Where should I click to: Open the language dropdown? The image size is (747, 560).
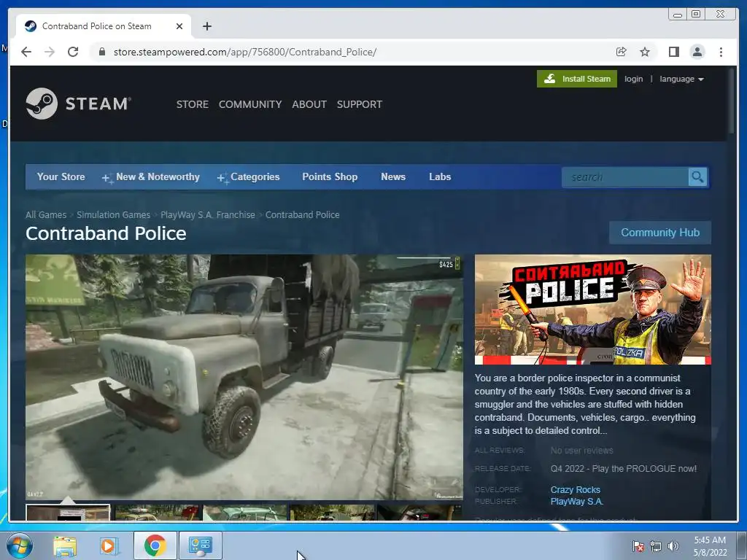[x=681, y=79]
